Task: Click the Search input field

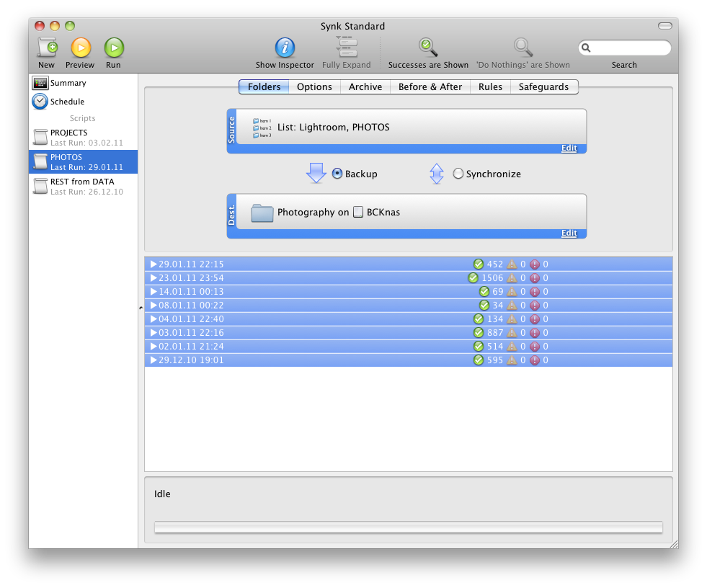Action: point(625,48)
